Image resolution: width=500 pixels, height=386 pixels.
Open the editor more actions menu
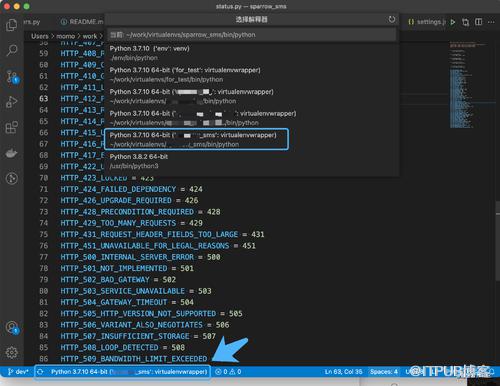coord(491,22)
